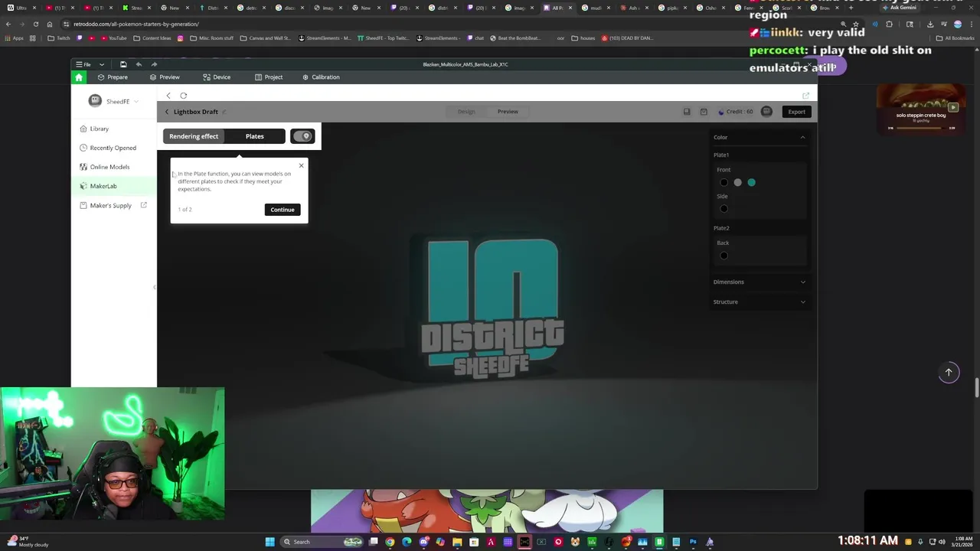This screenshot has width=980, height=551.
Task: Click the user avatar next to Export
Action: pos(766,112)
